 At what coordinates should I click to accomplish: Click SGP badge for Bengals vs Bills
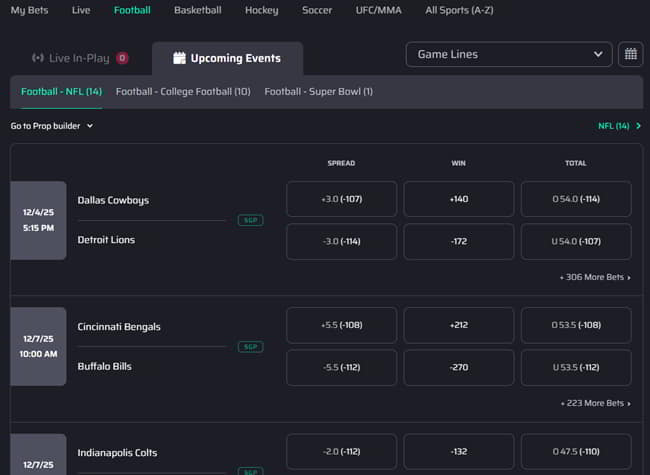click(250, 347)
